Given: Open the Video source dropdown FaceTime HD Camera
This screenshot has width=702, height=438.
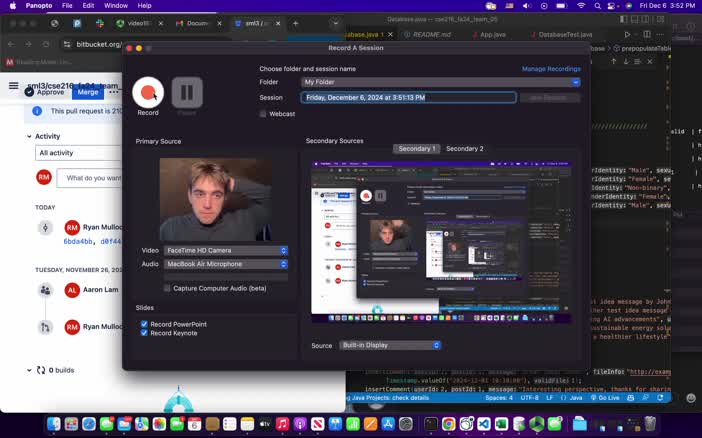Looking at the screenshot, I should coord(226,251).
